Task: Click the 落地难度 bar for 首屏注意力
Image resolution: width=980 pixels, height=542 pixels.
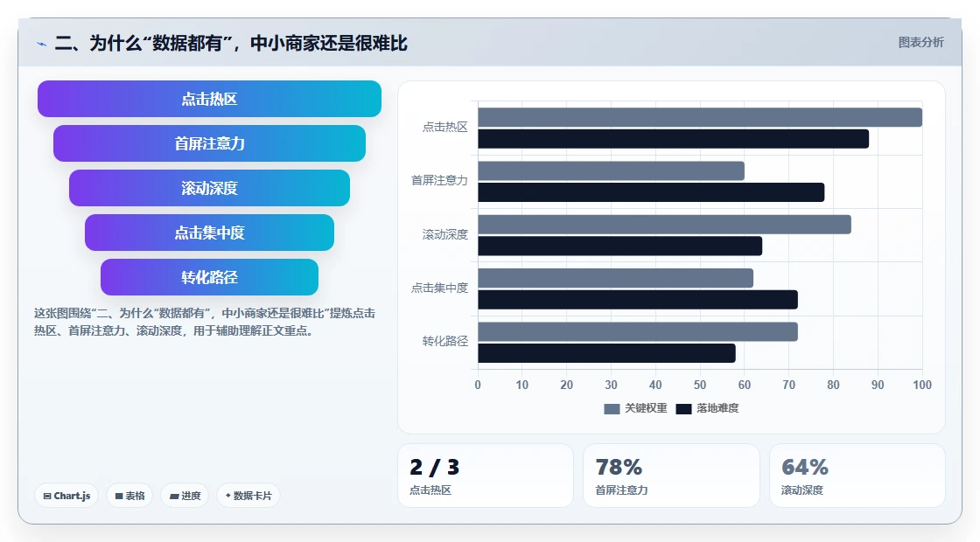Action: point(651,192)
